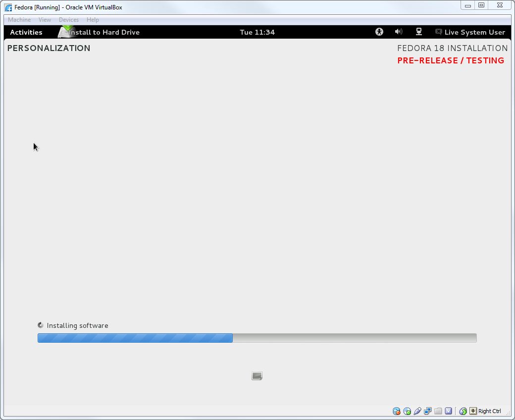515x420 pixels.
Task: Click the FEDORA 18 INSTALLATION title
Action: tap(452, 48)
